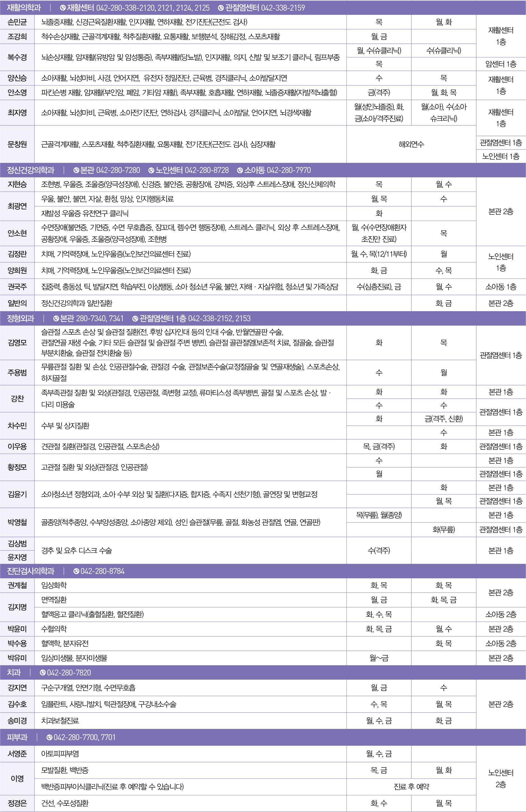Screen dimensions: 526x812
Task: Click the phone icon in 피부과 header
Action: (x=50, y=737)
